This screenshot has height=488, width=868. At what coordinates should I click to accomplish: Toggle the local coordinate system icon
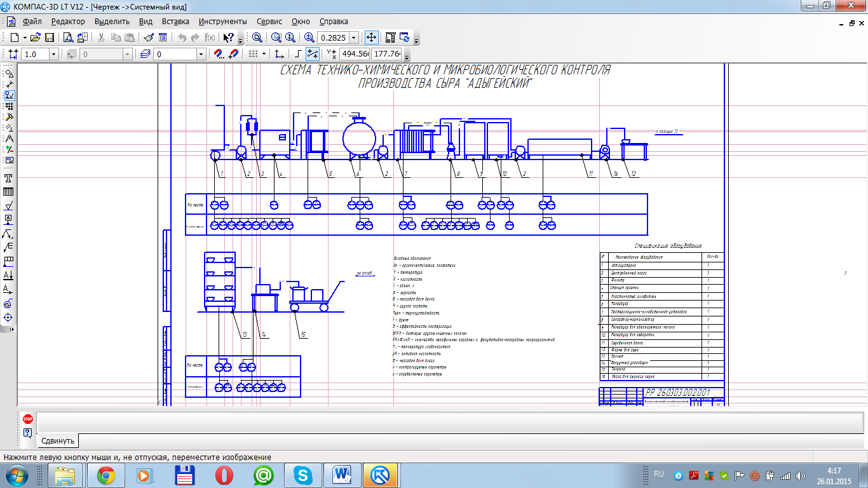[x=278, y=54]
